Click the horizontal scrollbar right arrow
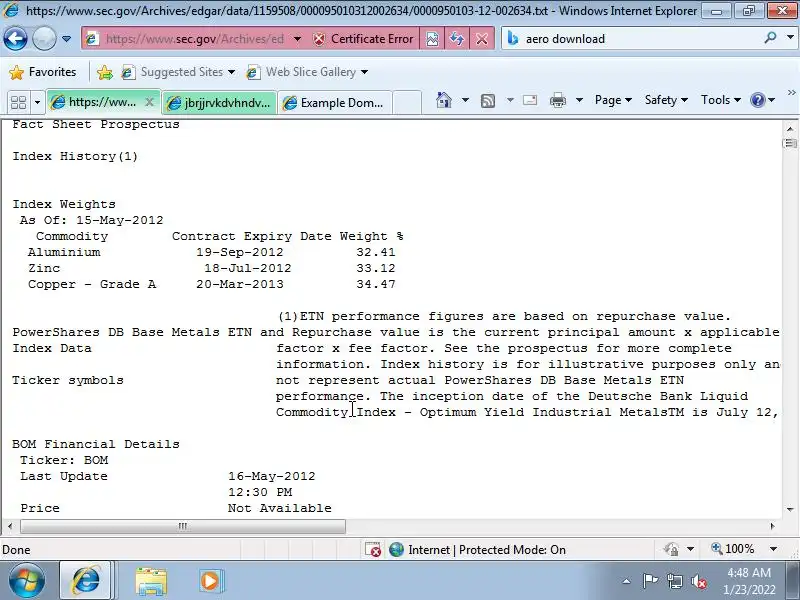The height and width of the screenshot is (600, 800). click(x=772, y=526)
